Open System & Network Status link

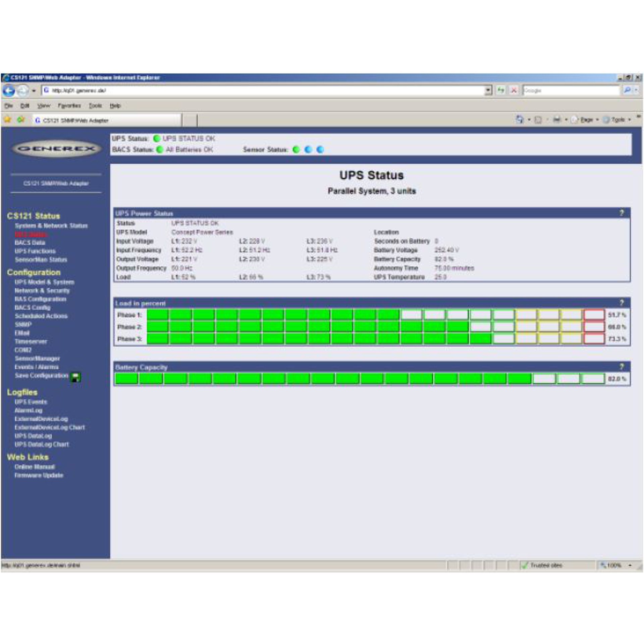(x=51, y=226)
